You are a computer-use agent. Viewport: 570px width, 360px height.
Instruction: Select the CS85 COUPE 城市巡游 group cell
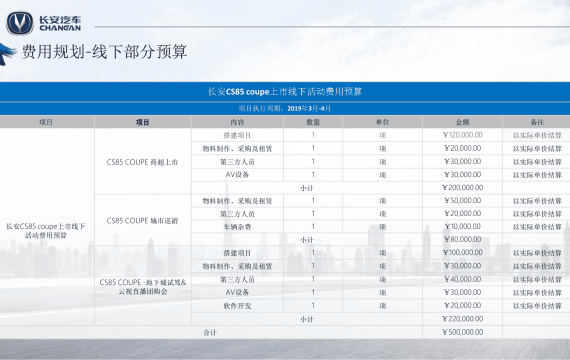click(x=142, y=221)
